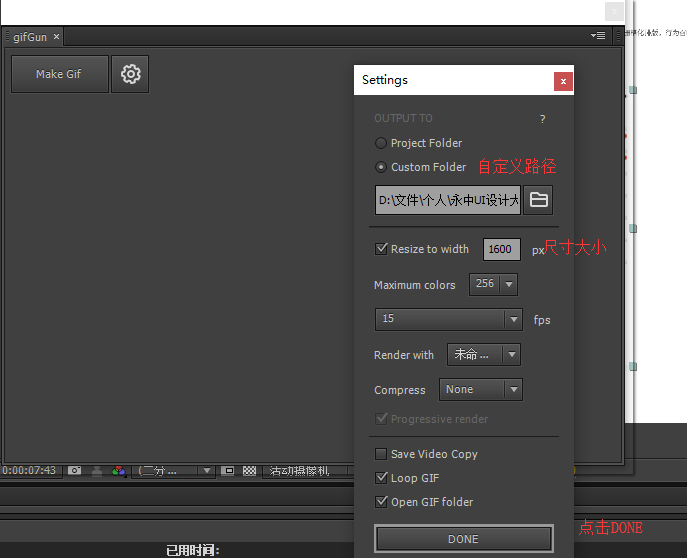Viewport: 687px width, 558px height.
Task: Click the show snapshot person icon
Action: (x=97, y=471)
